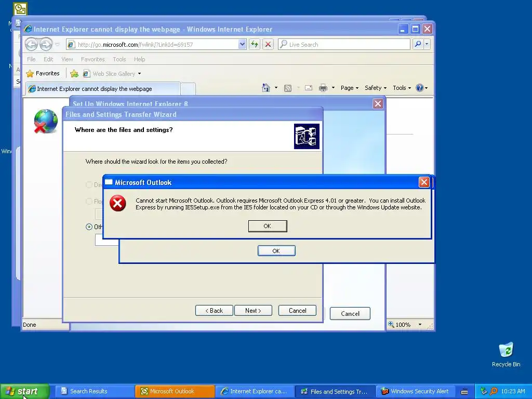Switch to Microsoft Outlook in the taskbar
The image size is (532, 399).
pyautogui.click(x=175, y=391)
